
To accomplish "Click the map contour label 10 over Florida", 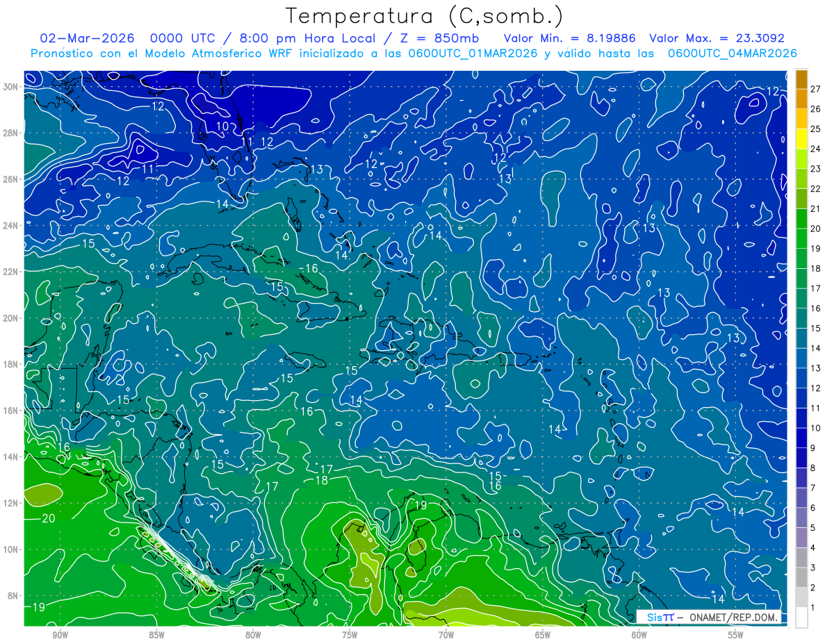I will 222,126.
